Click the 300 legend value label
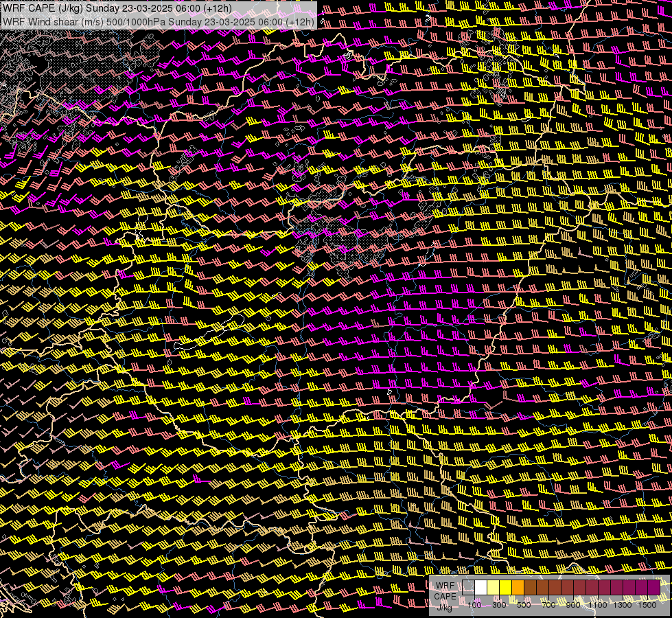The width and height of the screenshot is (672, 618). 499,605
